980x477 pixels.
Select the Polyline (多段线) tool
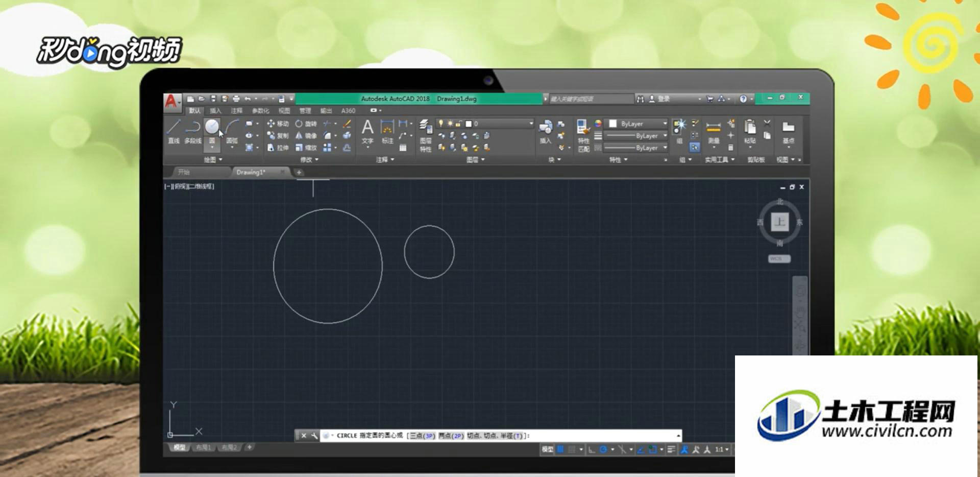(x=192, y=131)
